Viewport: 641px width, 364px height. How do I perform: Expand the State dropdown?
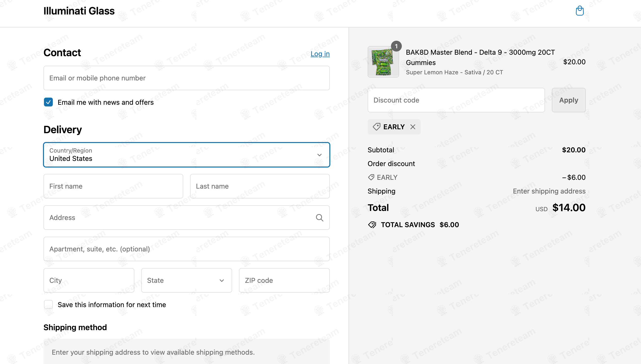coord(186,280)
